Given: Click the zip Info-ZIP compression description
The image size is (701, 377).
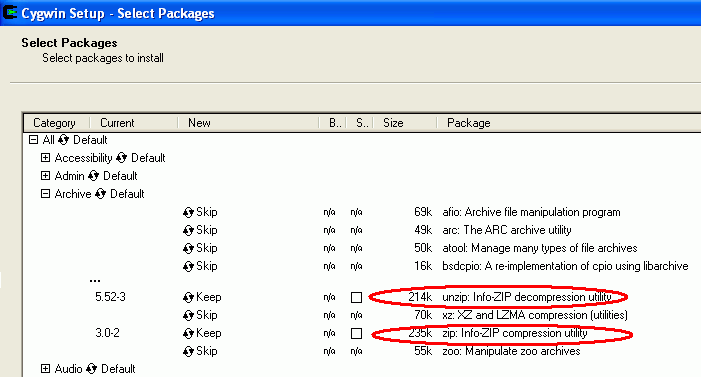Looking at the screenshot, I should [x=515, y=333].
